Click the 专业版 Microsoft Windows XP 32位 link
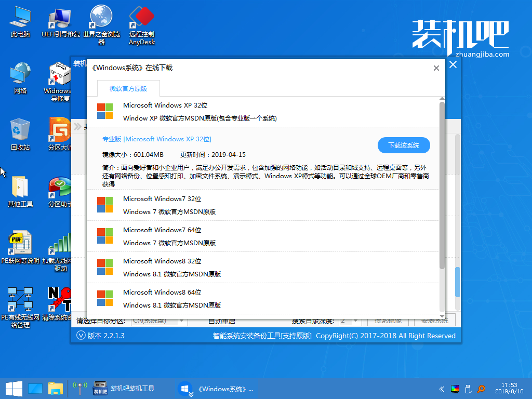The image size is (532, 399). pos(157,139)
